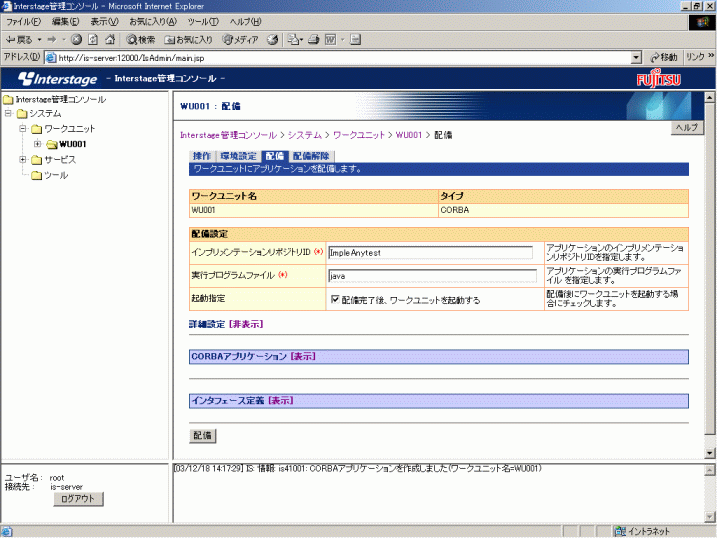
Task: Open the address bar dropdown arrow
Action: click(636, 58)
